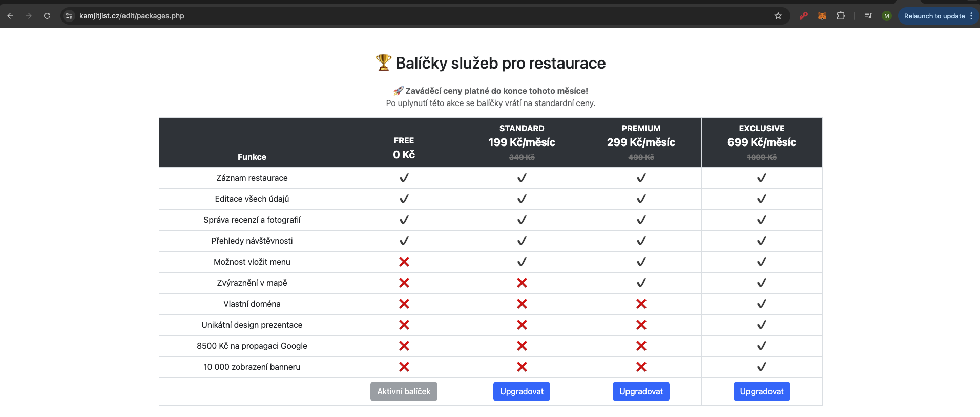Open the MetaMask fox extension
Image resolution: width=980 pixels, height=417 pixels.
pyautogui.click(x=822, y=16)
